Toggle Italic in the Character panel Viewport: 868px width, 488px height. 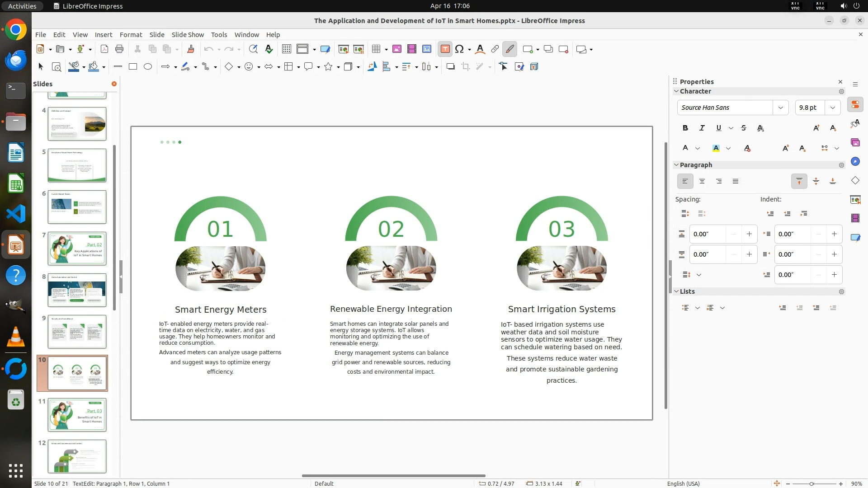tap(702, 128)
